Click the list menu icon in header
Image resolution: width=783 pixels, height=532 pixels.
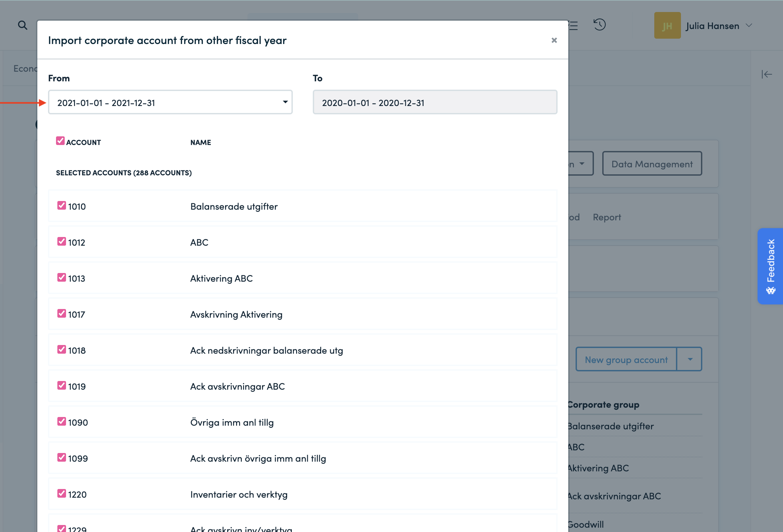coord(573,26)
